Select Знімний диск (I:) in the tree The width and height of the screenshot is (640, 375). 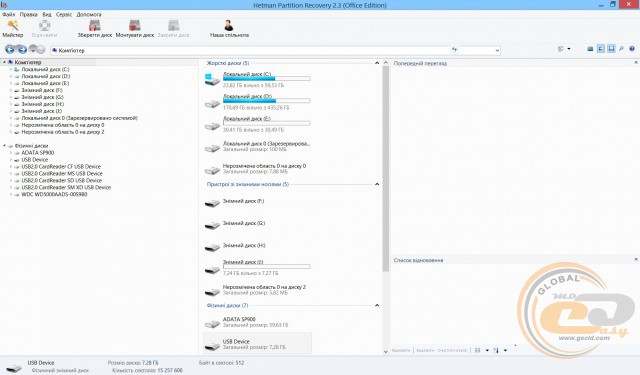(x=41, y=111)
